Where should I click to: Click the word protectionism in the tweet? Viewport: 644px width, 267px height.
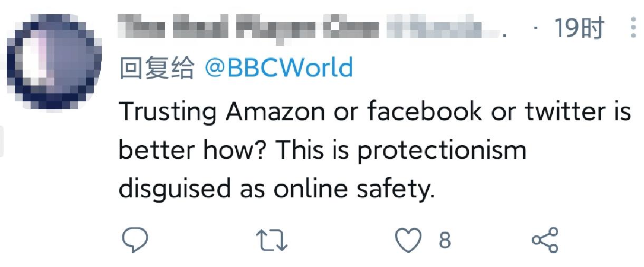pyautogui.click(x=442, y=151)
